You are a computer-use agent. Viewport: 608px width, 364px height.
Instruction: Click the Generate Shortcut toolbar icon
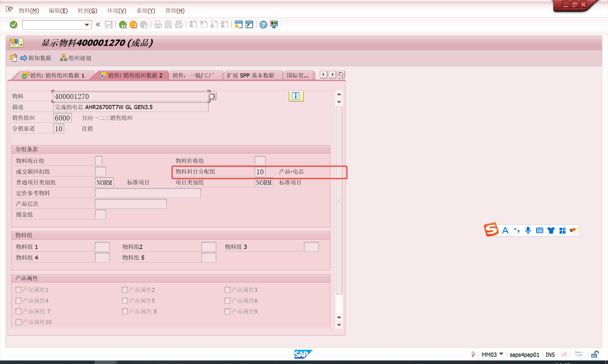[x=249, y=25]
